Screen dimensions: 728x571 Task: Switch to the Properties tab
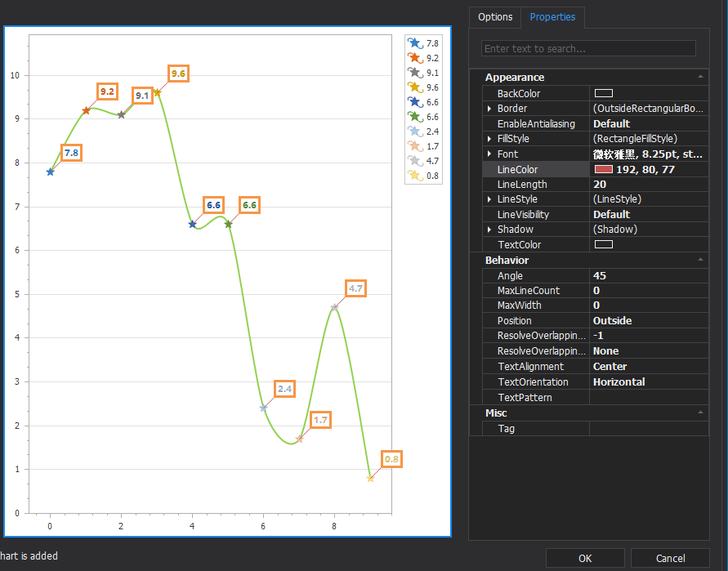coord(552,17)
